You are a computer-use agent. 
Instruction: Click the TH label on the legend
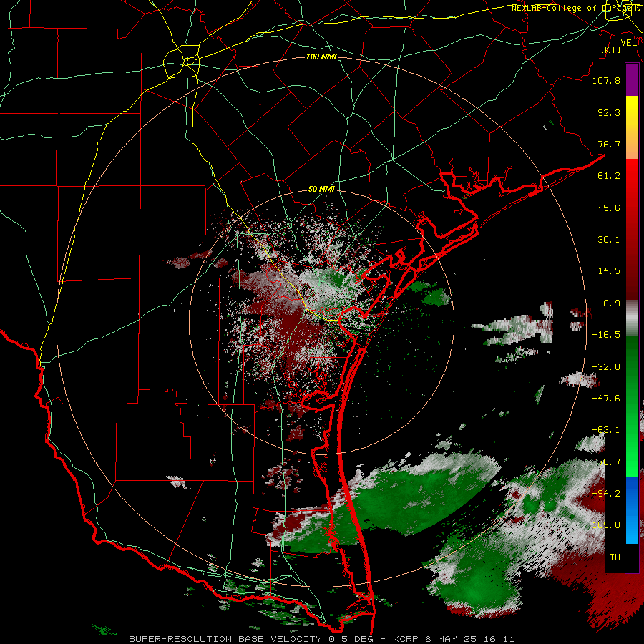click(615, 557)
